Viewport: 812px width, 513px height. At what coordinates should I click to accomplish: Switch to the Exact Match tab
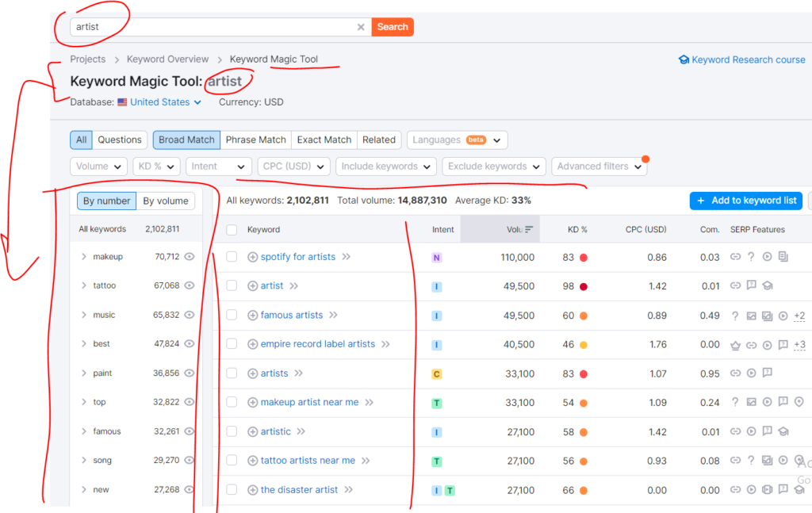[x=324, y=140]
